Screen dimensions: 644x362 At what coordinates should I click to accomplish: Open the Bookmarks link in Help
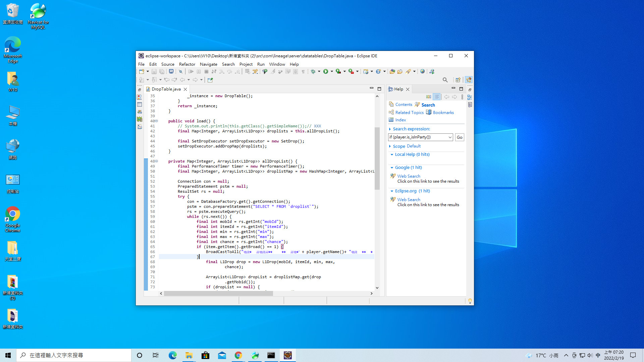tap(443, 113)
